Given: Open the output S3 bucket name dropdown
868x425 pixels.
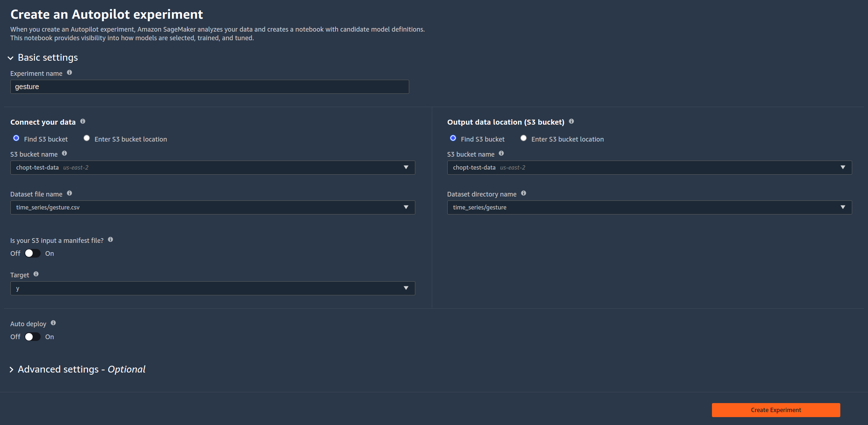Looking at the screenshot, I should pyautogui.click(x=649, y=167).
